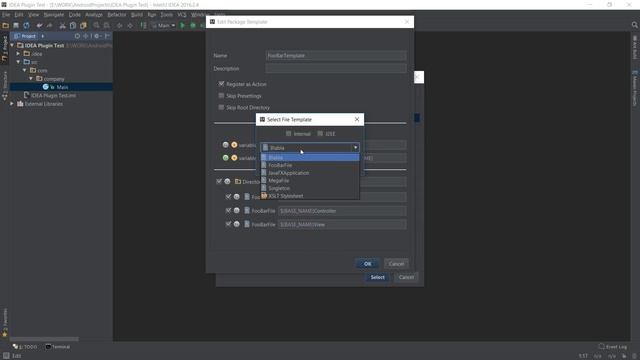
Task: Select MegaFile in template dropdown list
Action: (310, 180)
